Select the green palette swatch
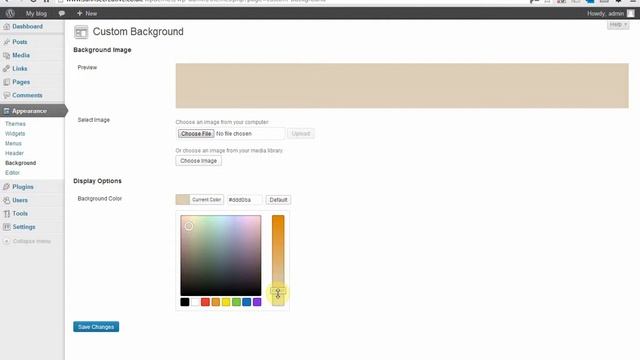Viewport: 640px width, 360px height. pyautogui.click(x=236, y=302)
